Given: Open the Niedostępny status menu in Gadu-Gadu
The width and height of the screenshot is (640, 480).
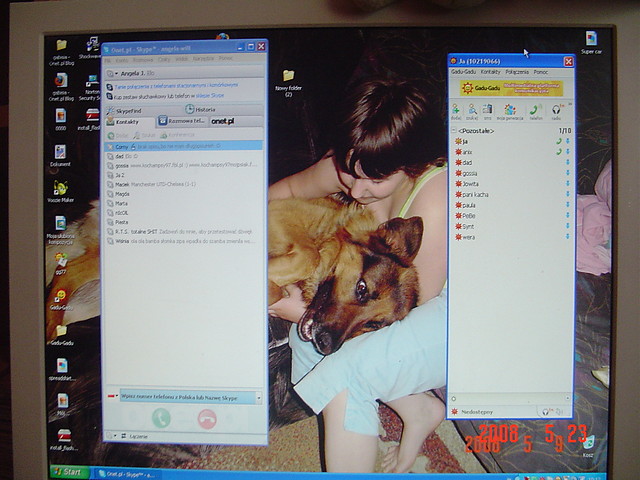Looking at the screenshot, I should click(x=471, y=412).
